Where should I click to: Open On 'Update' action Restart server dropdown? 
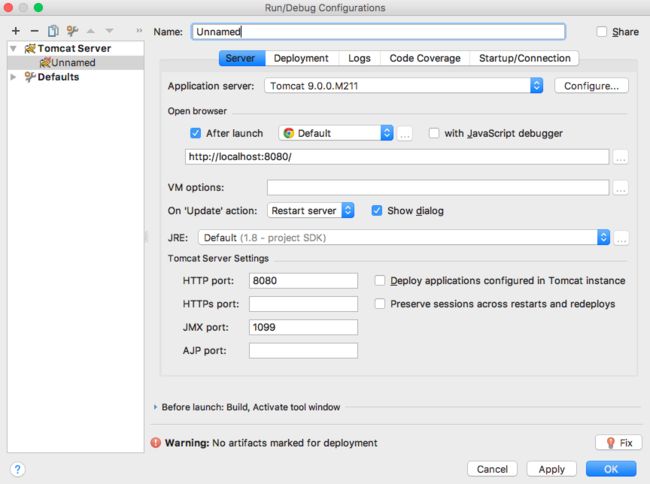point(310,211)
